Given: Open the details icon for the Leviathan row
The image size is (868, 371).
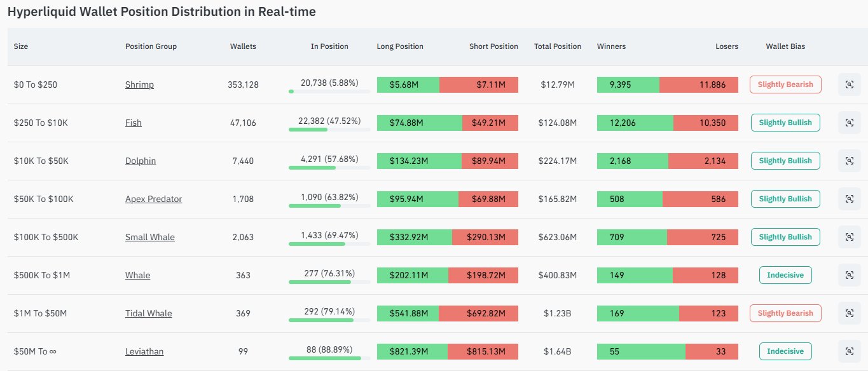Looking at the screenshot, I should pyautogui.click(x=849, y=351).
